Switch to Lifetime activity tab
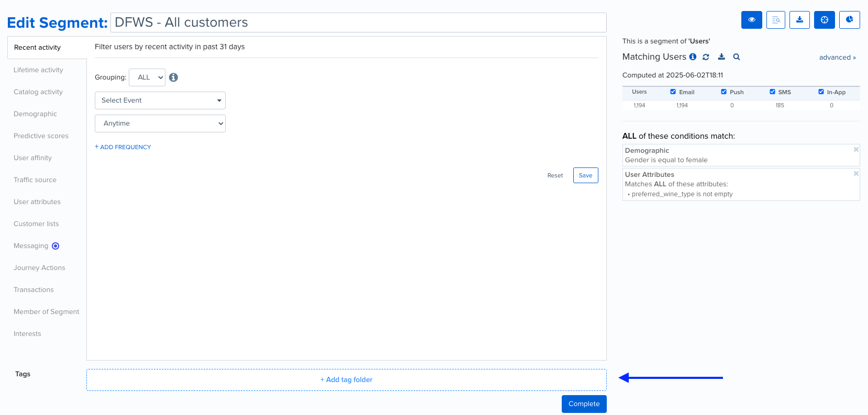The height and width of the screenshot is (415, 868). [x=38, y=70]
